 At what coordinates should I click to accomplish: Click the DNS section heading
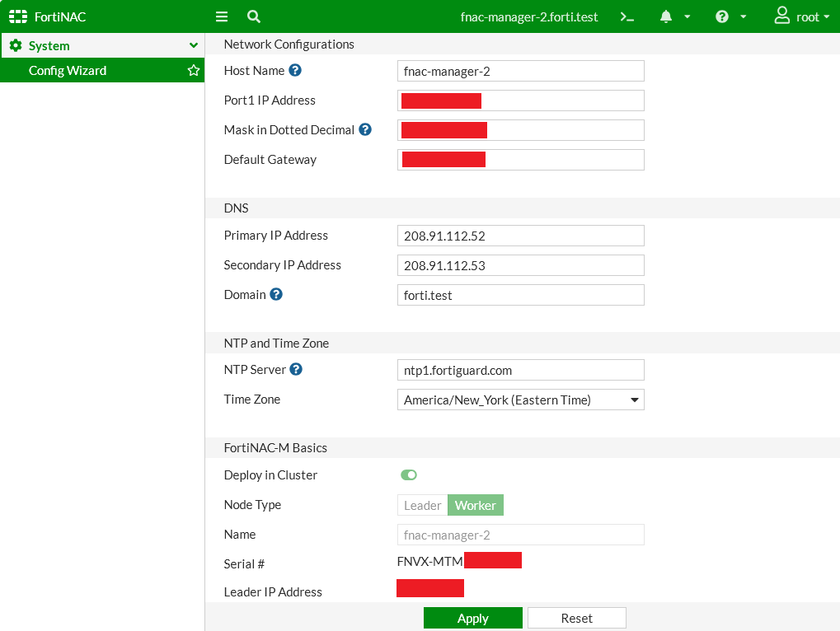tap(237, 208)
